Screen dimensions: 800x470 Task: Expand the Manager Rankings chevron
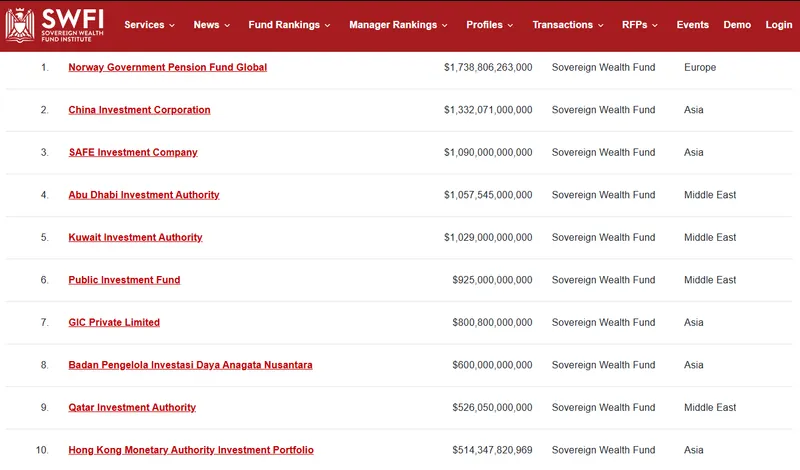pyautogui.click(x=445, y=26)
